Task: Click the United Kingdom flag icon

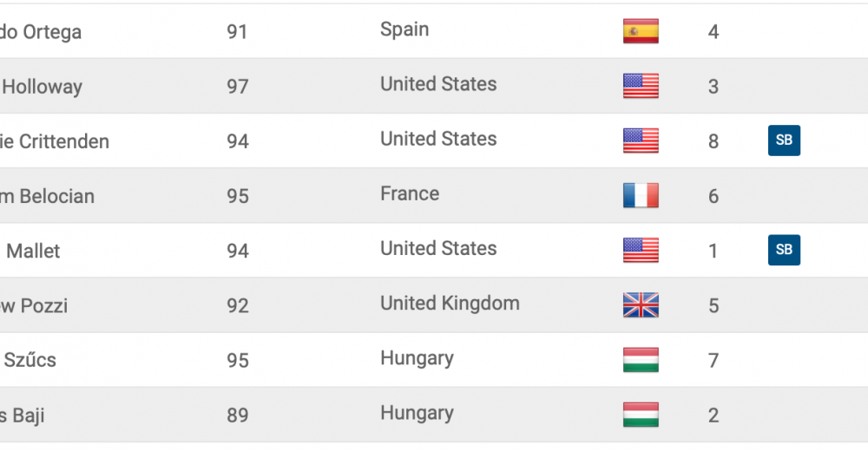Action: pos(641,305)
